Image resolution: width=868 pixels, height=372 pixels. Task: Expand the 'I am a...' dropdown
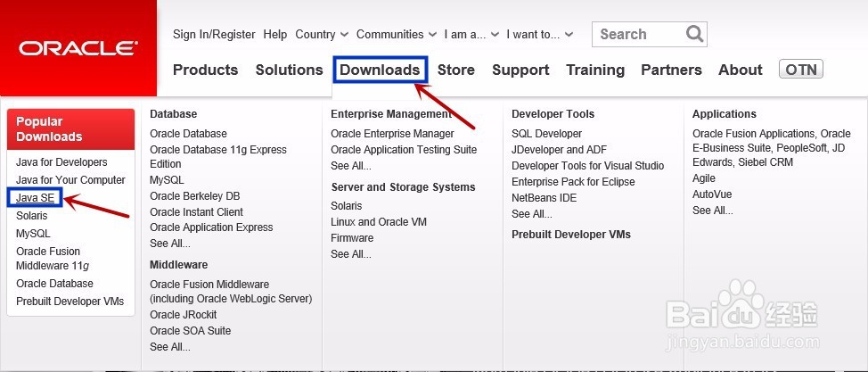(x=471, y=35)
